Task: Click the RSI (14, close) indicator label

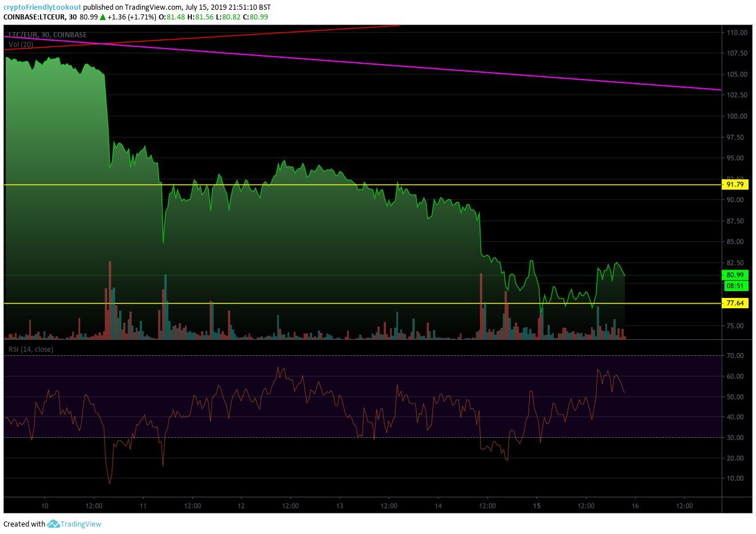Action: click(30, 349)
